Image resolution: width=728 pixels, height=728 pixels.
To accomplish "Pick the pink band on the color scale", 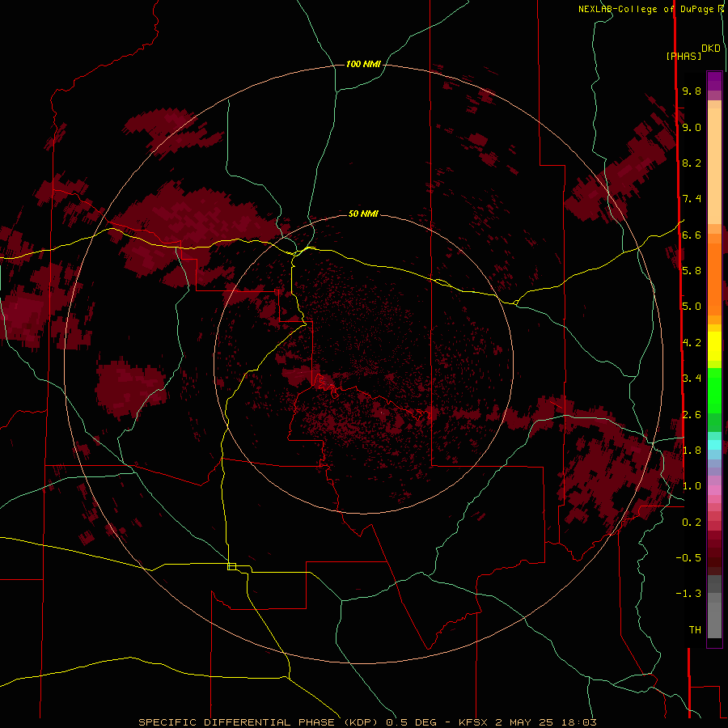I will [x=714, y=490].
